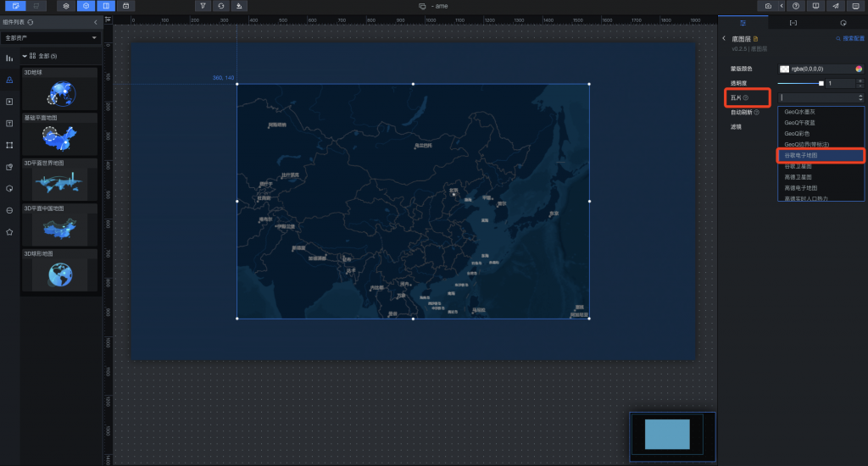Click the opacity value field showing 1

(x=842, y=84)
